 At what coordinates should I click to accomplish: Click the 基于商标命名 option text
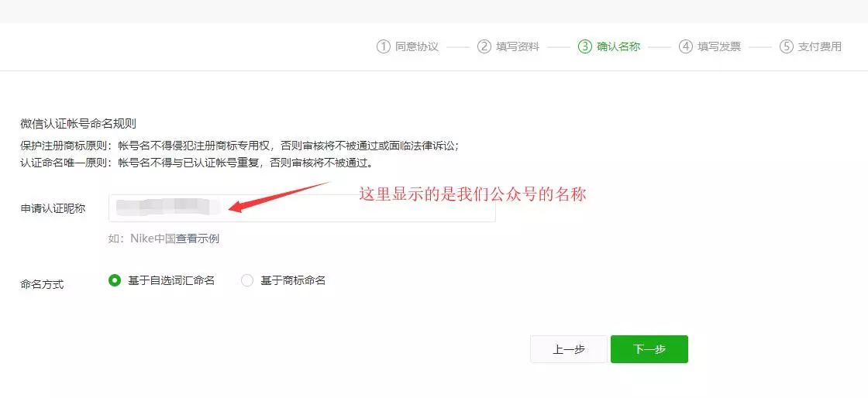(293, 281)
